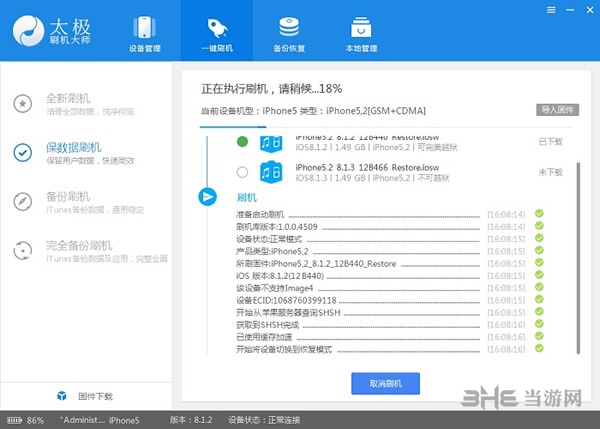The width and height of the screenshot is (600, 429).
Task: Click the 正在执行刷机 18% progress heading
Action: (272, 89)
